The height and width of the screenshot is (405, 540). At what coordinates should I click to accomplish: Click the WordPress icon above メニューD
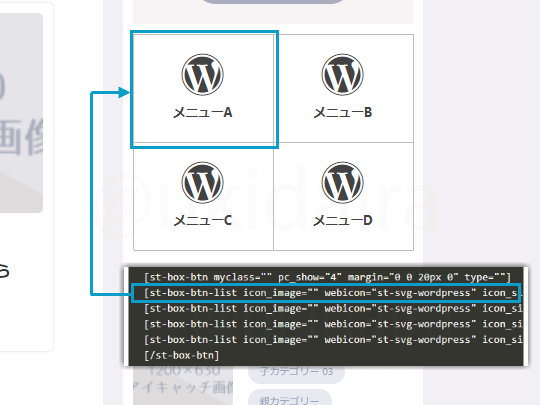pos(343,183)
